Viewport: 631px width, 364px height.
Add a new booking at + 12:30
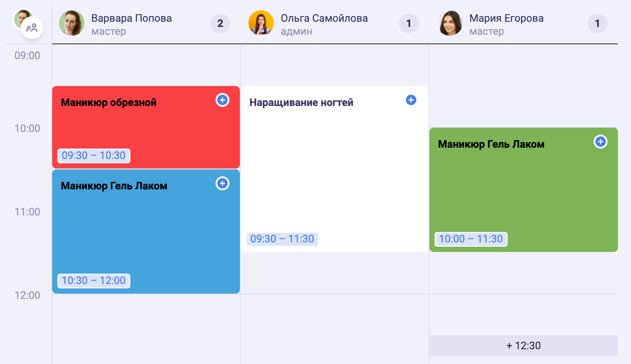[523, 346]
